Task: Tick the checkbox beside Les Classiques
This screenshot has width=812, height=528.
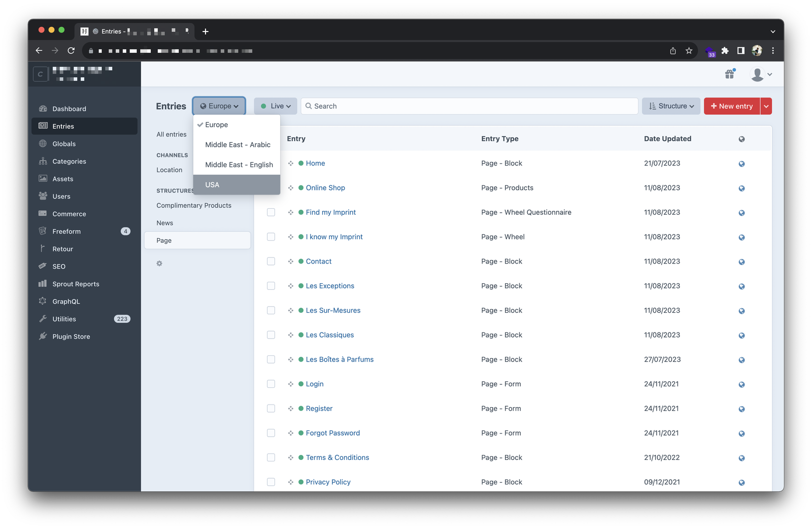Action: click(270, 335)
